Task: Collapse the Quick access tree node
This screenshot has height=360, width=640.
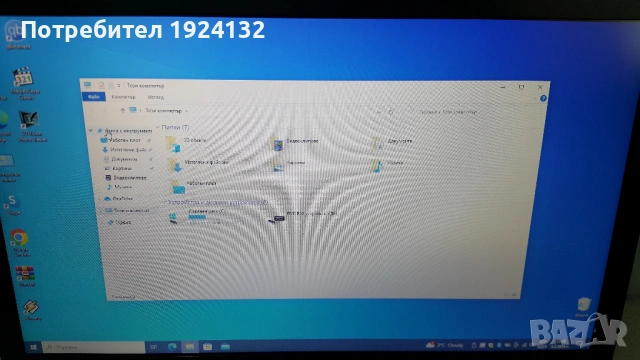Action: pos(91,131)
